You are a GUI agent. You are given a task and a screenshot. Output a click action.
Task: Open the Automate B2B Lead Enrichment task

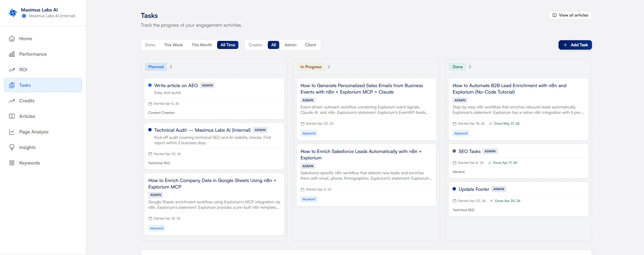pos(518,109)
